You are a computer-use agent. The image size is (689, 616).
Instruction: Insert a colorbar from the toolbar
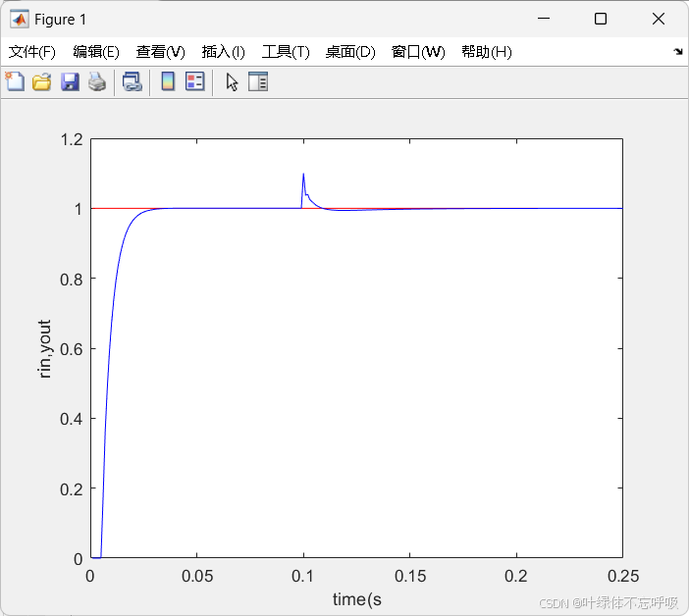click(168, 81)
